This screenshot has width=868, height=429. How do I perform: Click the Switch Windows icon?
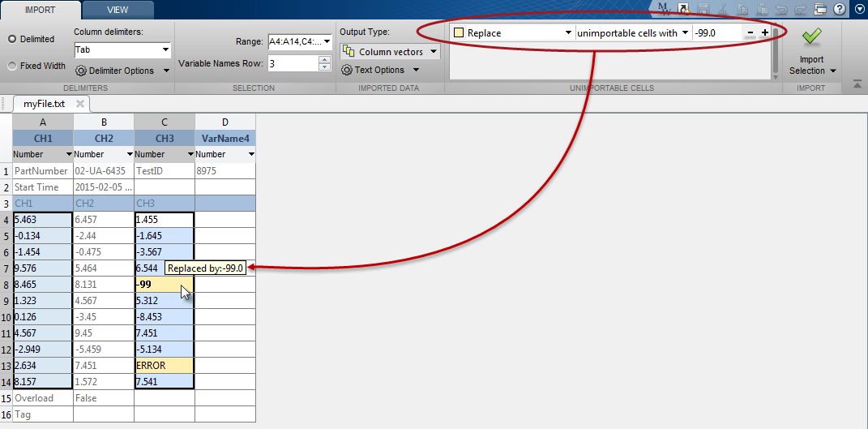point(820,8)
